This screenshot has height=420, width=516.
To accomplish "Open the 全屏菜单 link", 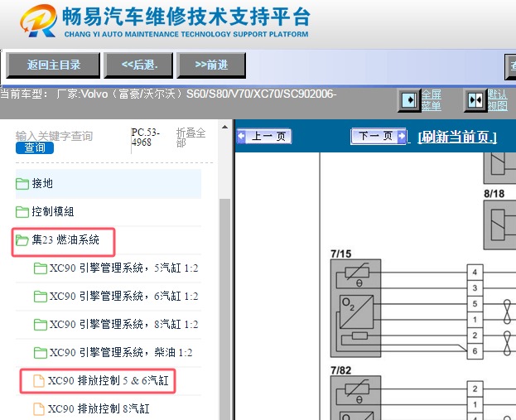I will pos(432,100).
